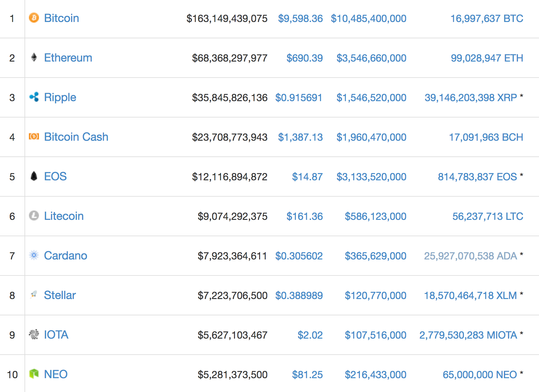Click the Ethereum diamond icon
The width and height of the screenshot is (539, 392).
[34, 57]
